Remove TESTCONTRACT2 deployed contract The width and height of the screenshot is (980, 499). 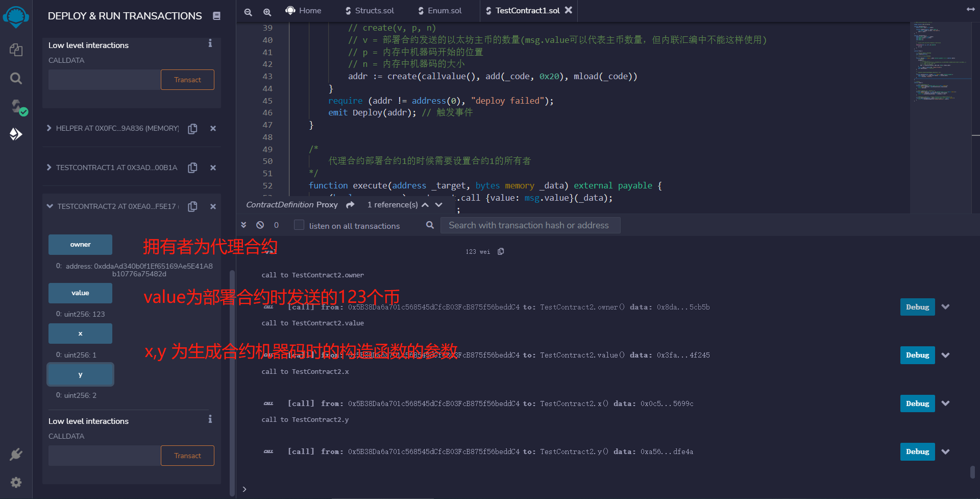pyautogui.click(x=213, y=206)
